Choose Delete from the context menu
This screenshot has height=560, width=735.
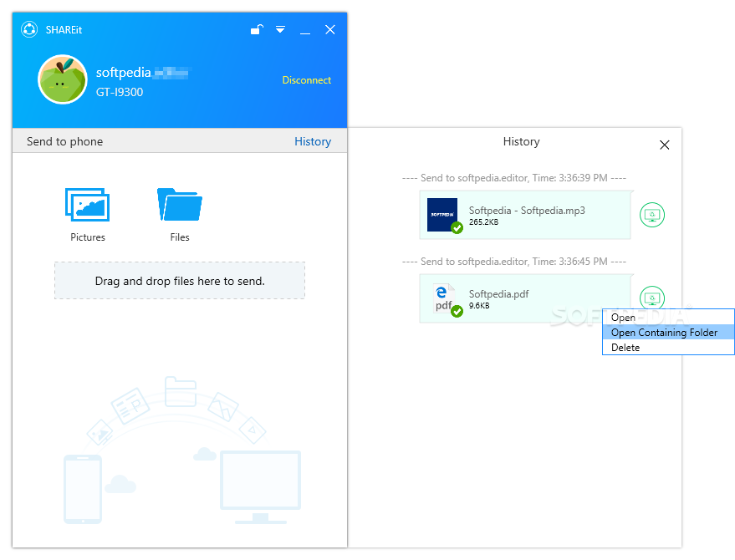point(668,347)
